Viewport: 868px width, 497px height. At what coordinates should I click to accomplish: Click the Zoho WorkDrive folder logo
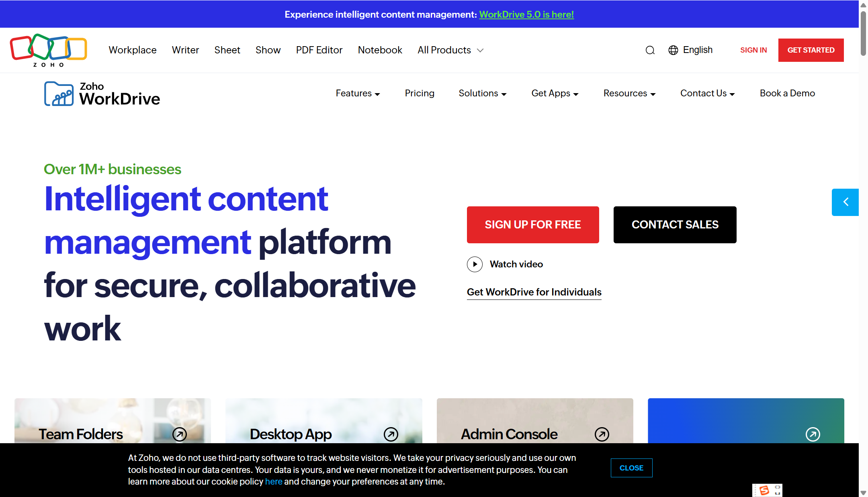(x=59, y=94)
